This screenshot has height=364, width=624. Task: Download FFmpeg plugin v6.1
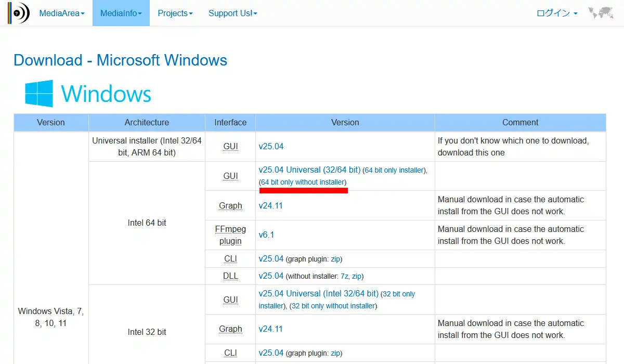coord(267,235)
